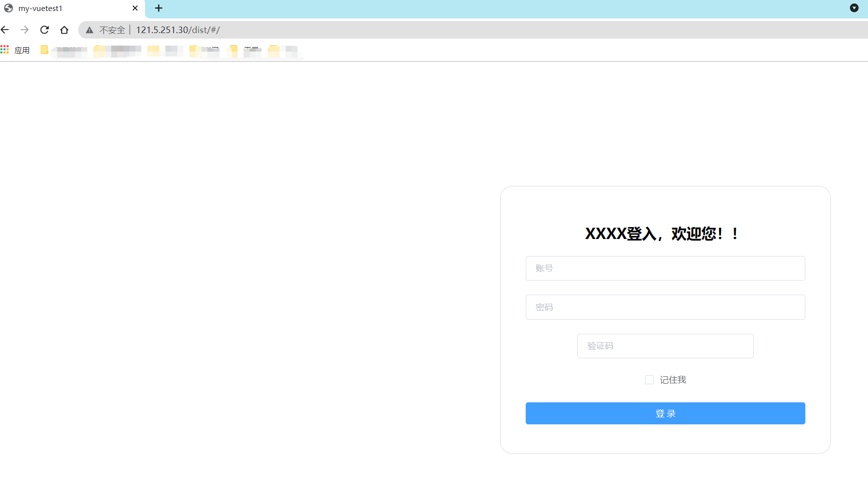Screen dimensions: 868x483
Task: Close the my-vuetest1 tab
Action: coord(135,8)
